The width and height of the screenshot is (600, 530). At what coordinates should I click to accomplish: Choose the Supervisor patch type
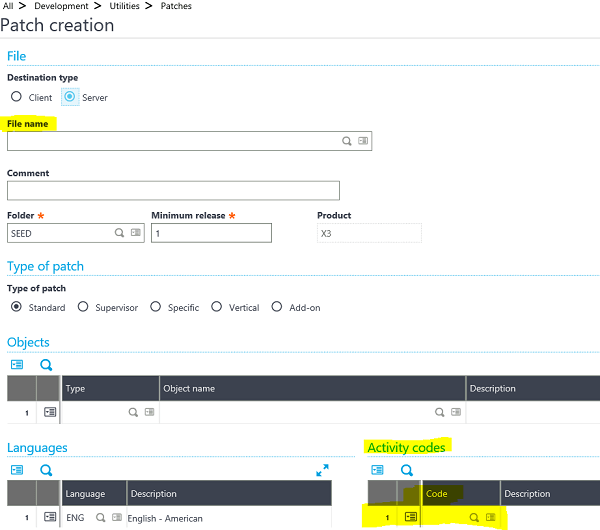coord(84,307)
